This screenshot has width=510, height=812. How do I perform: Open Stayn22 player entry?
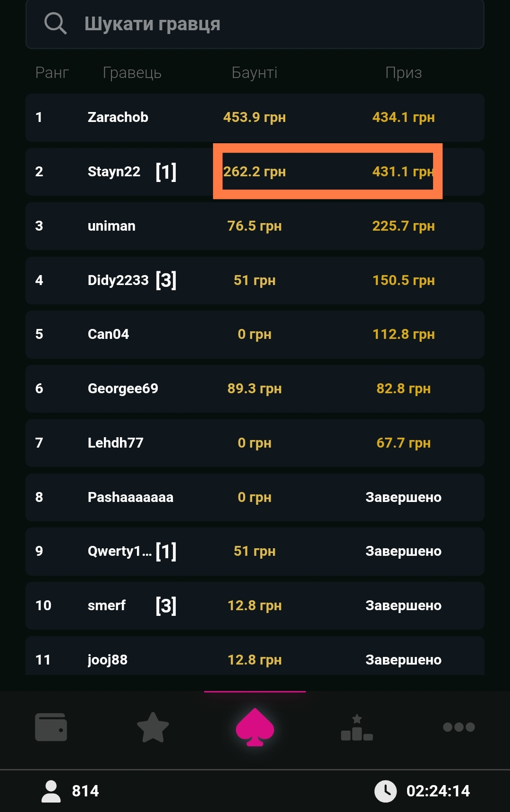click(114, 172)
